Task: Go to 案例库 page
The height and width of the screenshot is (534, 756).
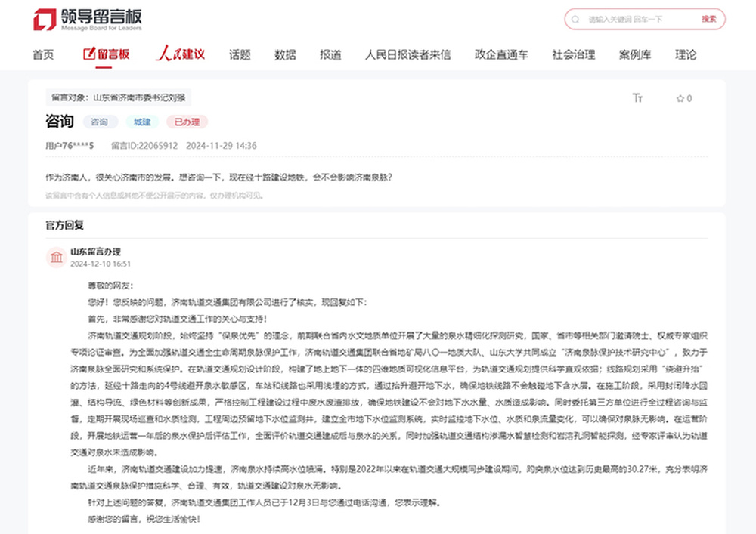Action: pos(635,54)
